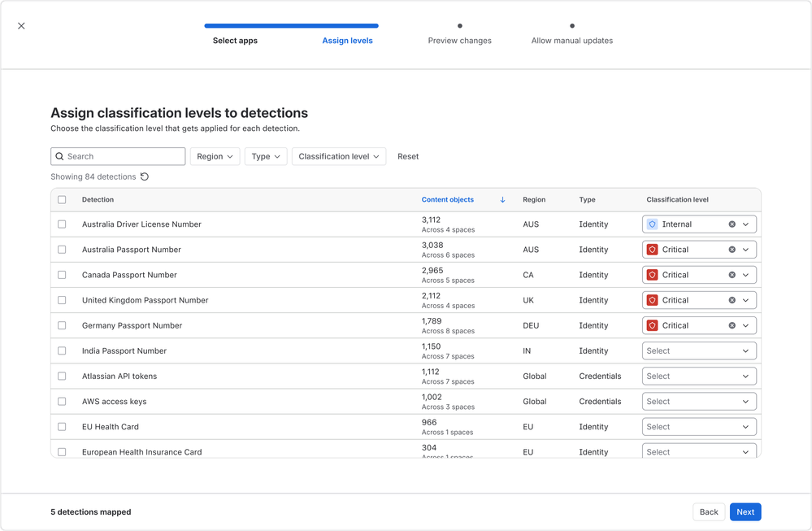Image resolution: width=812 pixels, height=531 pixels.
Task: Clear Critical level for Canada Passport Number
Action: 732,275
